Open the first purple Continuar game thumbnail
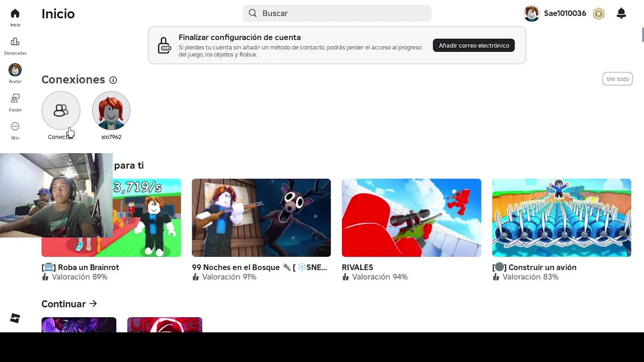The width and height of the screenshot is (644, 362). point(79,325)
